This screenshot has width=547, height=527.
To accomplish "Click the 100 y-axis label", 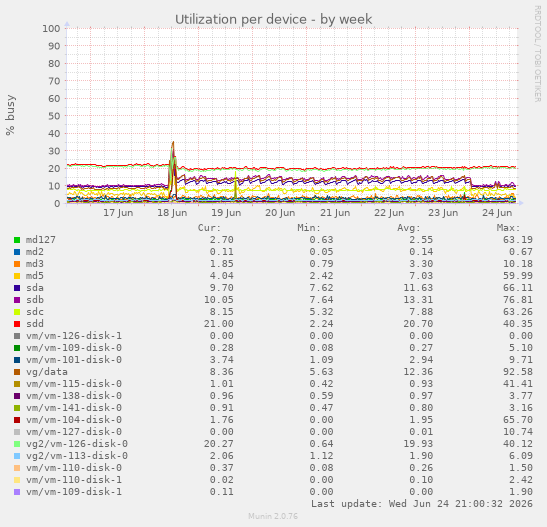I will pos(51,29).
